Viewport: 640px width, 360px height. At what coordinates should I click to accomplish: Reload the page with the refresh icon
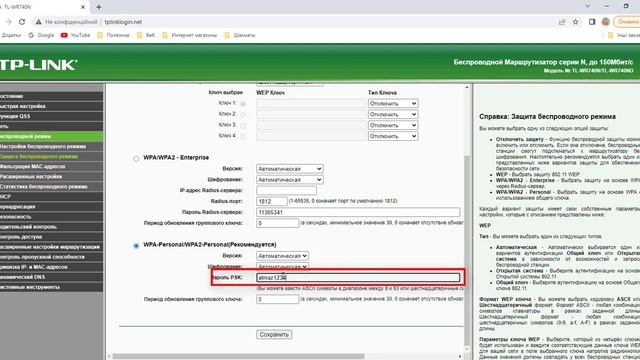coord(22,22)
